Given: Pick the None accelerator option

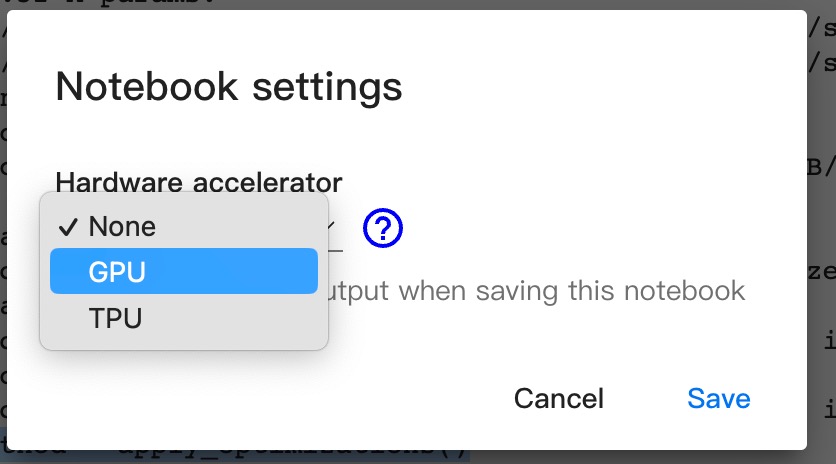Looking at the screenshot, I should (x=122, y=226).
